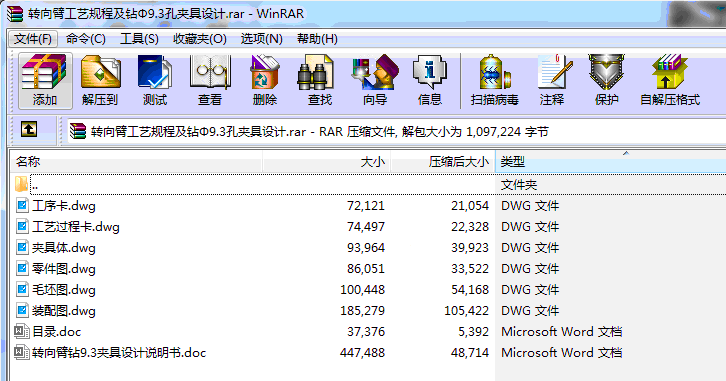This screenshot has width=726, height=381.
Task: Open the 命令(C) menu
Action: point(86,38)
